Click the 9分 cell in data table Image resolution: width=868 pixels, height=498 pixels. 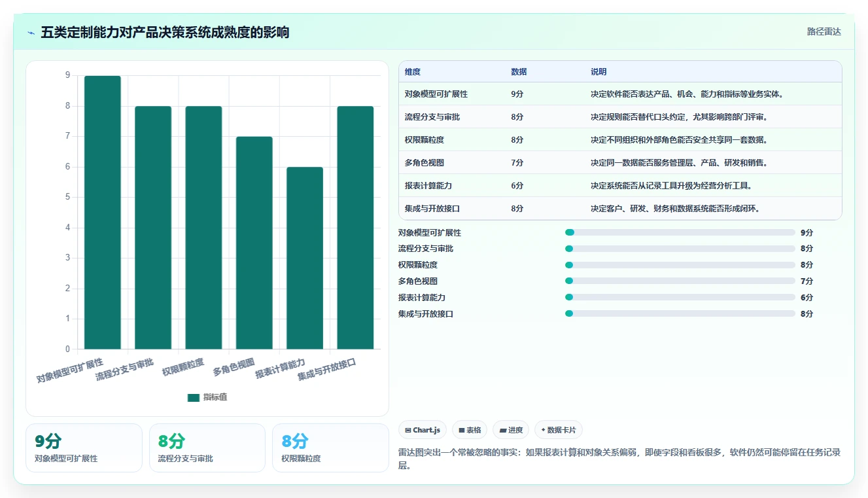pyautogui.click(x=517, y=94)
